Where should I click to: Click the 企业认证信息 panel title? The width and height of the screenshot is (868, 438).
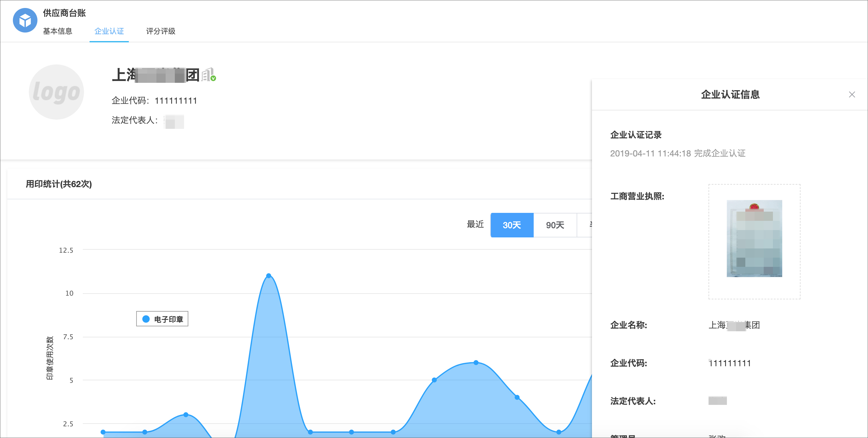730,94
